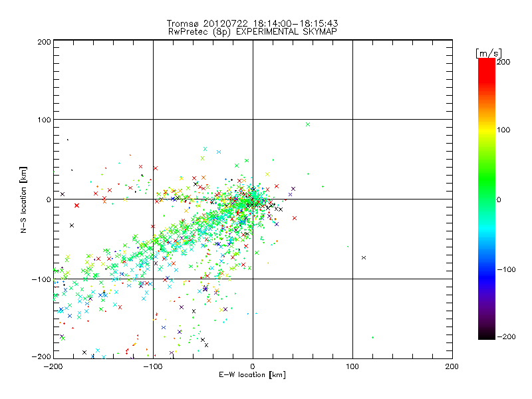Click the colorbar tick label "200"
532x399 pixels.
click(503, 62)
